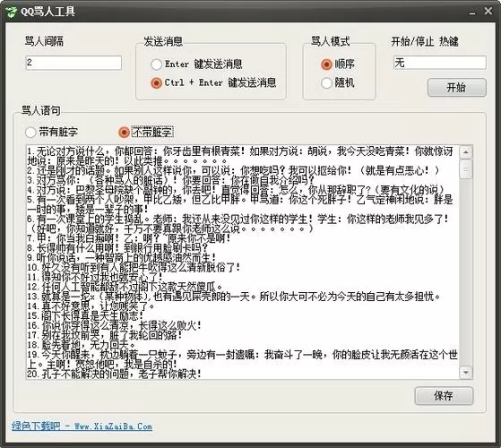
Task: Click line 20 text 孔子不能解决的问题
Action: [115, 374]
